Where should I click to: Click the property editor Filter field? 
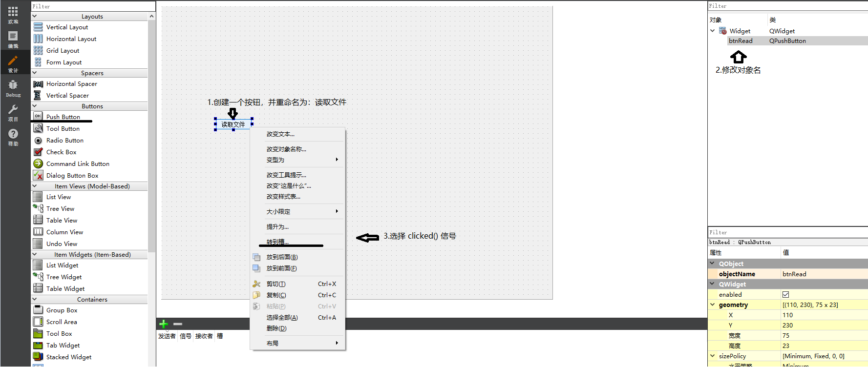787,232
